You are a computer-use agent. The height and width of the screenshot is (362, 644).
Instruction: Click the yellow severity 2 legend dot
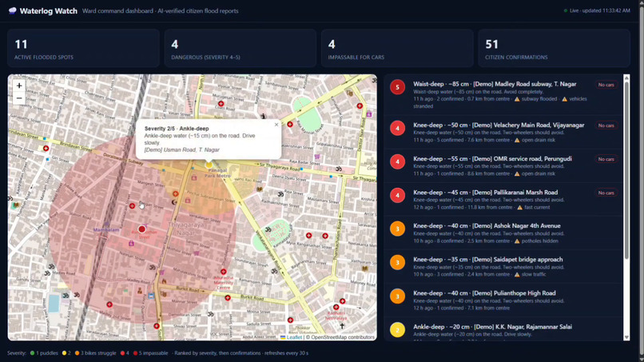click(64, 353)
